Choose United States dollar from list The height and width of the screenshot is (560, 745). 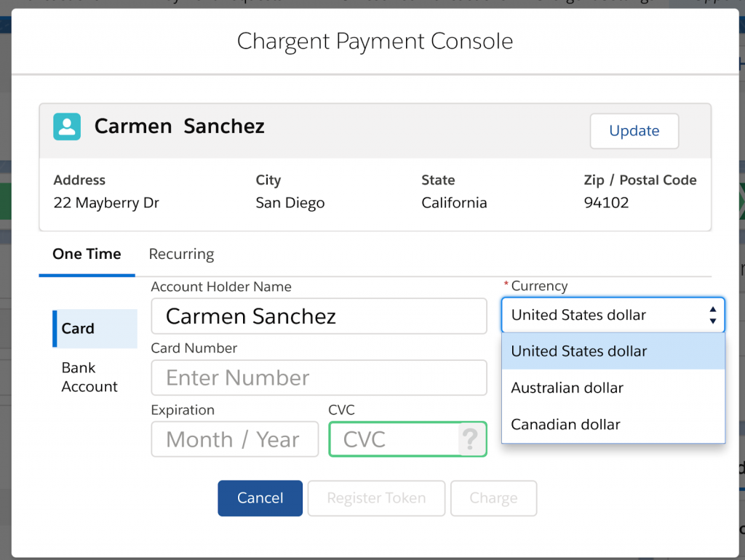click(x=613, y=351)
